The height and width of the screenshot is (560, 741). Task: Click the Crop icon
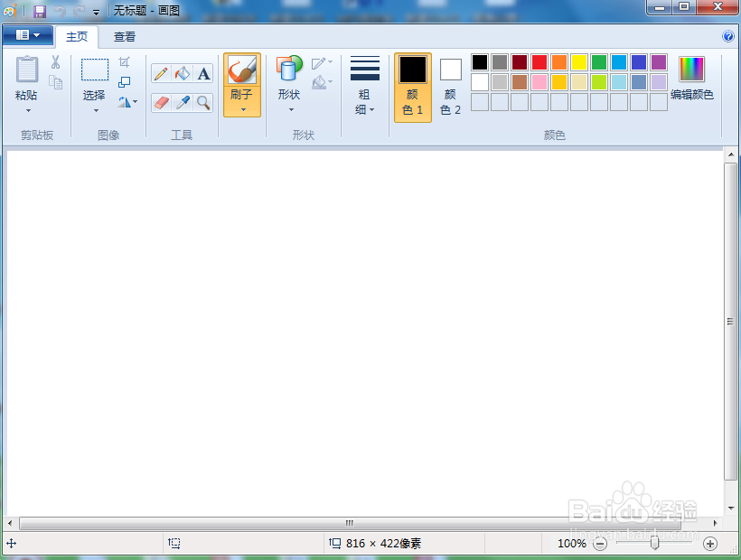(x=124, y=61)
